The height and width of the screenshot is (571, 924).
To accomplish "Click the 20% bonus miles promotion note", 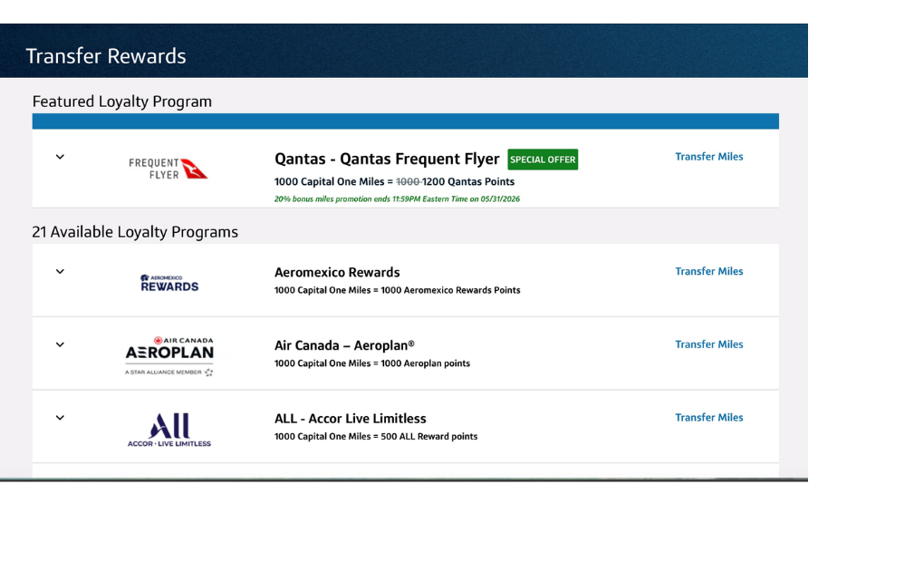I will tap(397, 198).
